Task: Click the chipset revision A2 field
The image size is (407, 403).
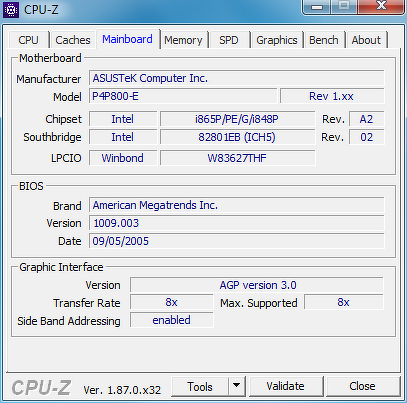Action: point(366,119)
